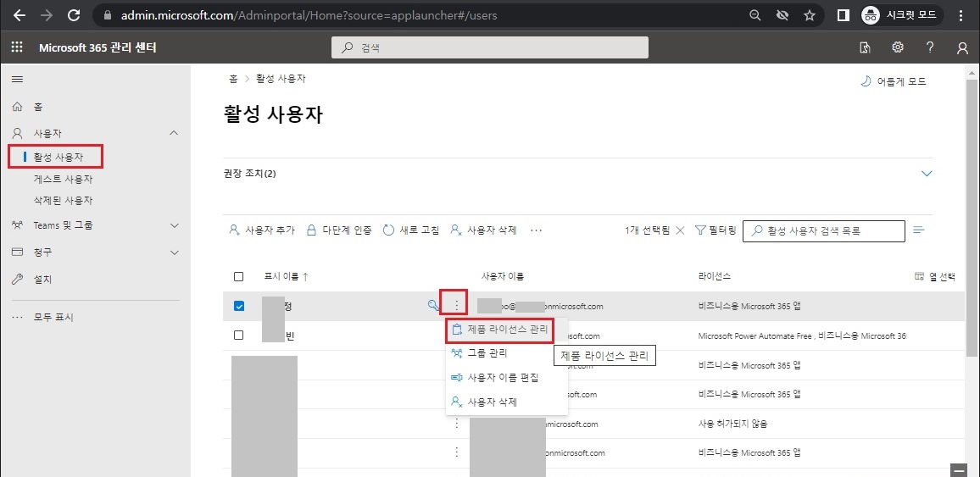Screen dimensions: 980x477
Task: Open three-dot menu on bottom visible row
Action: tap(457, 452)
